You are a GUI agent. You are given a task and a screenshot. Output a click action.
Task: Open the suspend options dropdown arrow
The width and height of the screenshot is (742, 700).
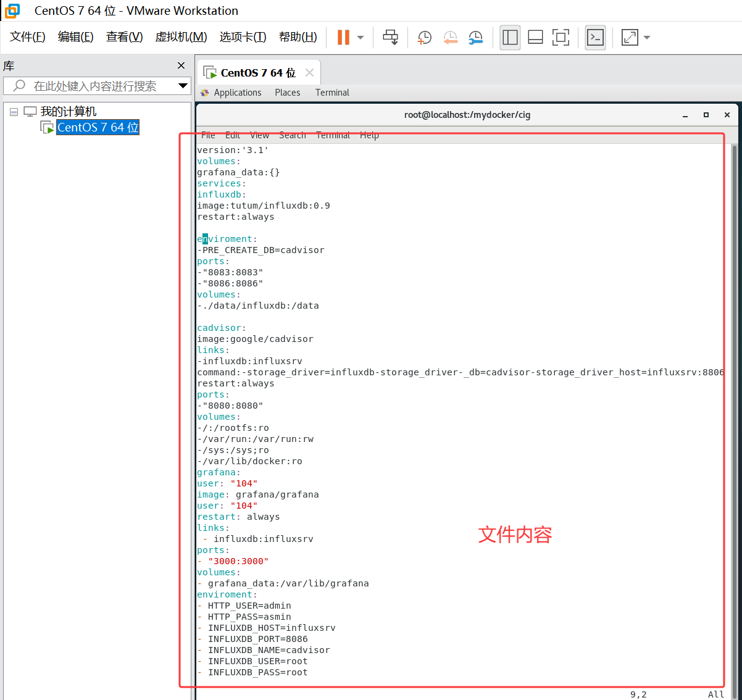(359, 38)
